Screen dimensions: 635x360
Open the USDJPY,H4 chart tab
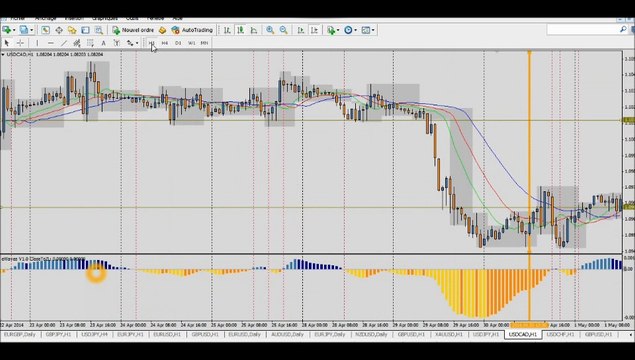click(94, 334)
